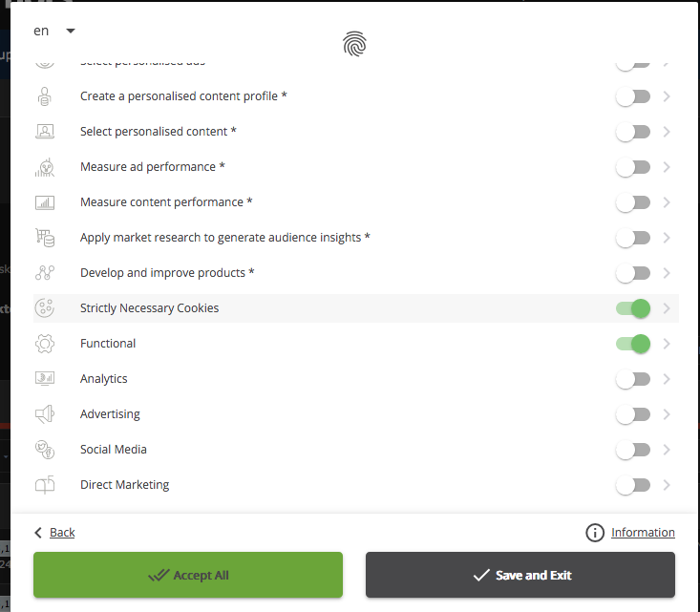Click the Accept All button
700x612 pixels.
(x=188, y=575)
